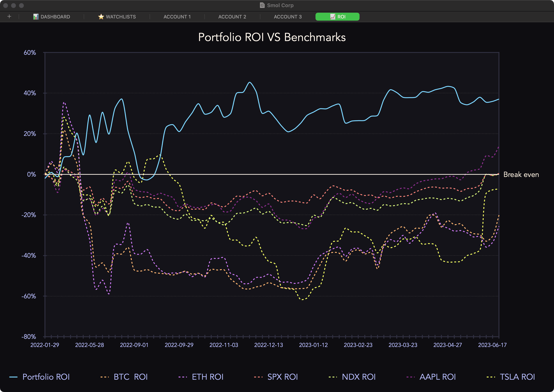The image size is (554, 392).
Task: Click the 2022-09-01 date axis label
Action: tap(134, 345)
